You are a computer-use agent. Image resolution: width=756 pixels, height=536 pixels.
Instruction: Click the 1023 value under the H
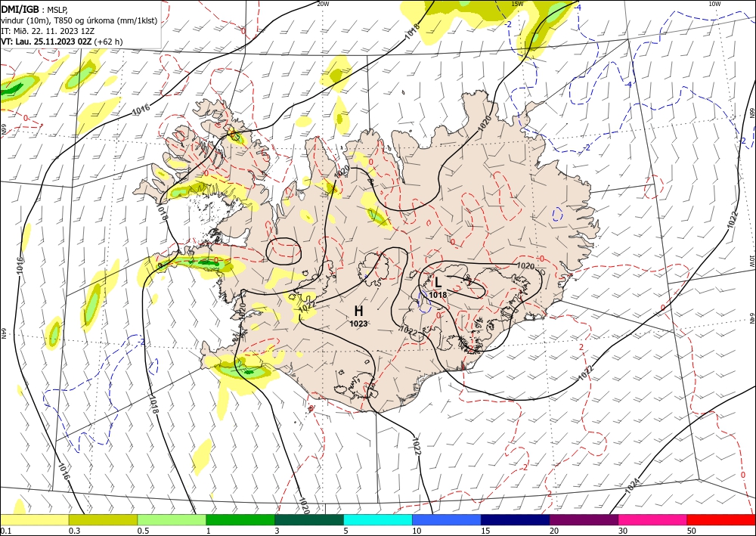tap(358, 324)
